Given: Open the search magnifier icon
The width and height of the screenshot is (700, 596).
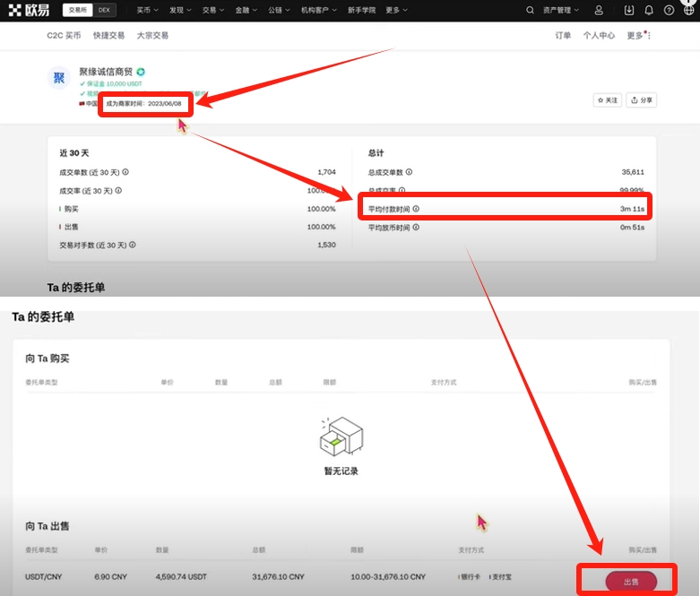Looking at the screenshot, I should (x=530, y=10).
